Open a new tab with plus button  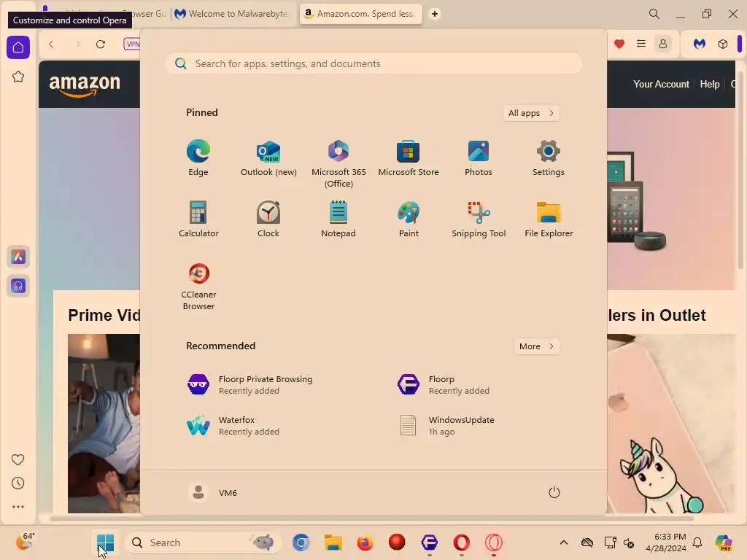coord(435,14)
